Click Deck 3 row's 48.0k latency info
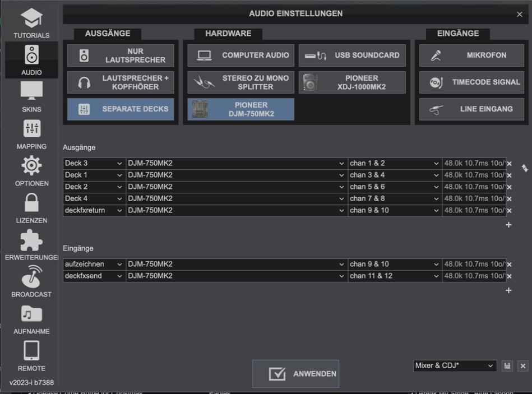 point(474,164)
